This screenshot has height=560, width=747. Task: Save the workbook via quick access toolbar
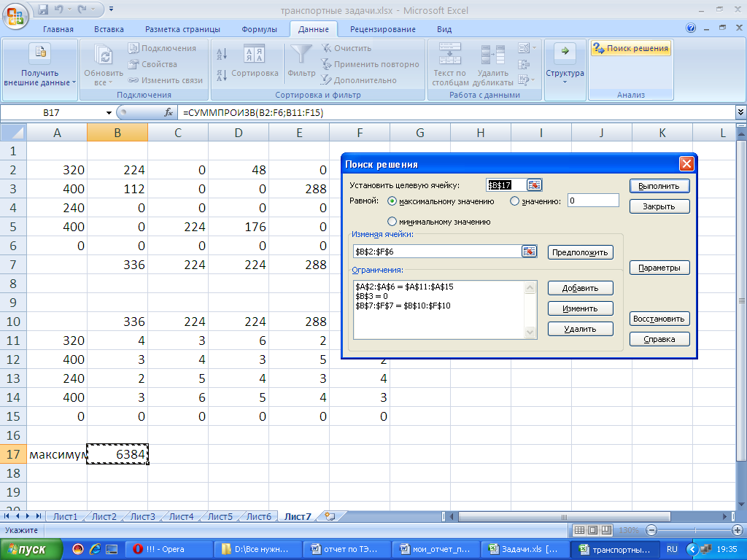coord(43,9)
